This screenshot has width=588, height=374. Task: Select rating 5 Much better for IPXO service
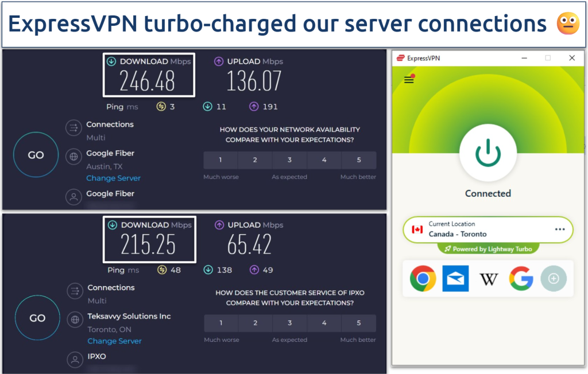coord(359,323)
